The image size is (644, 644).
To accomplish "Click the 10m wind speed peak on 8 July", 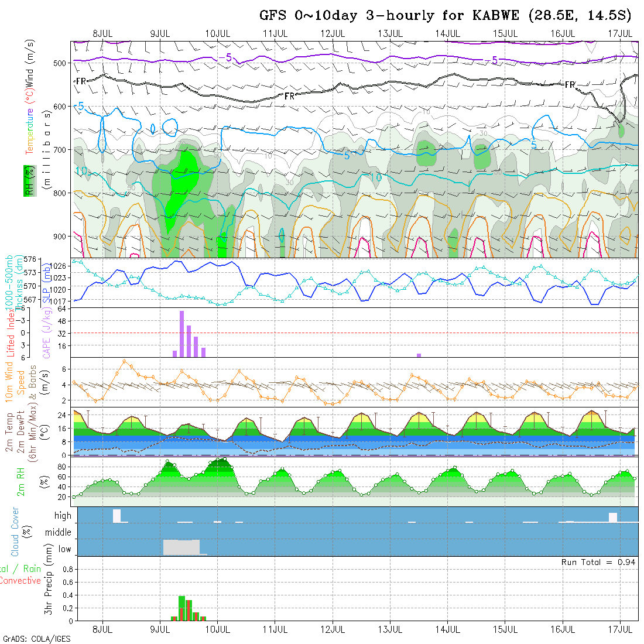I will tap(124, 361).
